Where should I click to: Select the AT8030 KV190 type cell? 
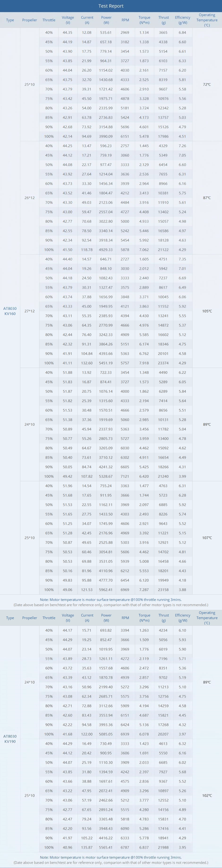pos(10,739)
